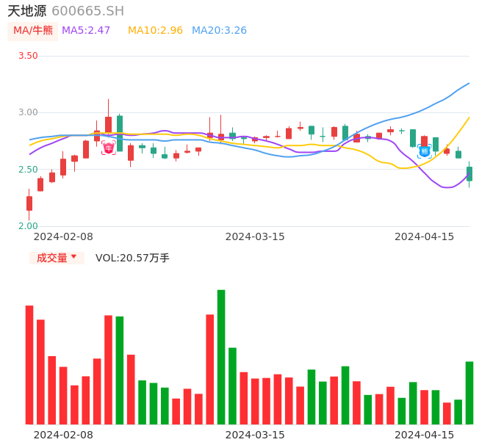
Task: Click the first red candlestick at far left
Action: (29, 203)
